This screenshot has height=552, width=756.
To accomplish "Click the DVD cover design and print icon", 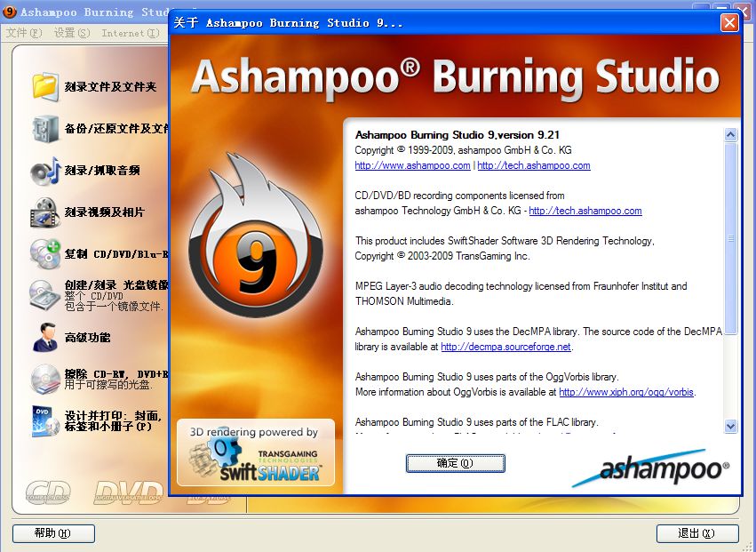I will pyautogui.click(x=45, y=420).
